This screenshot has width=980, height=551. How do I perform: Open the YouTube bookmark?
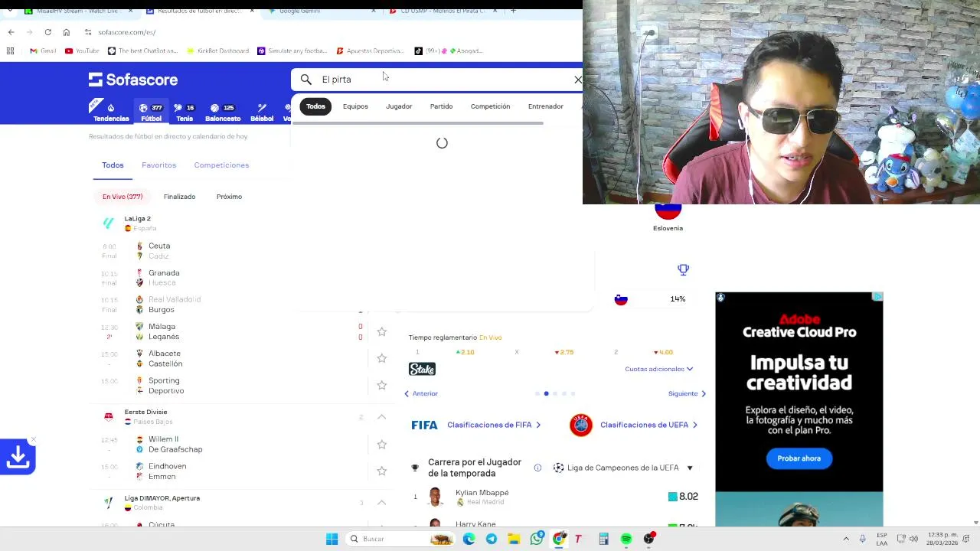coord(82,51)
